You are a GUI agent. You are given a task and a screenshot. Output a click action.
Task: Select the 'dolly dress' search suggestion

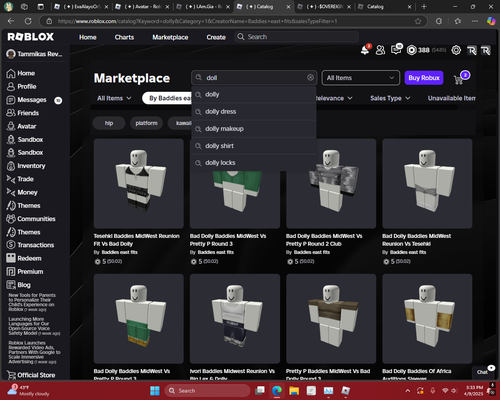coord(254,112)
